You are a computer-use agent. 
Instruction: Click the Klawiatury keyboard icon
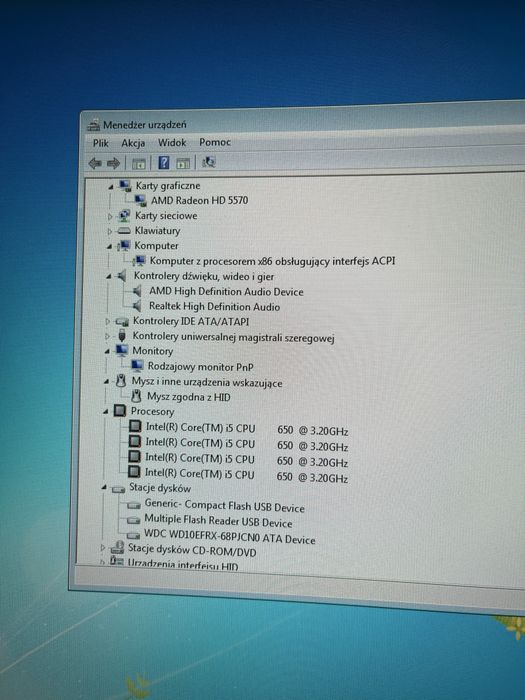123,231
